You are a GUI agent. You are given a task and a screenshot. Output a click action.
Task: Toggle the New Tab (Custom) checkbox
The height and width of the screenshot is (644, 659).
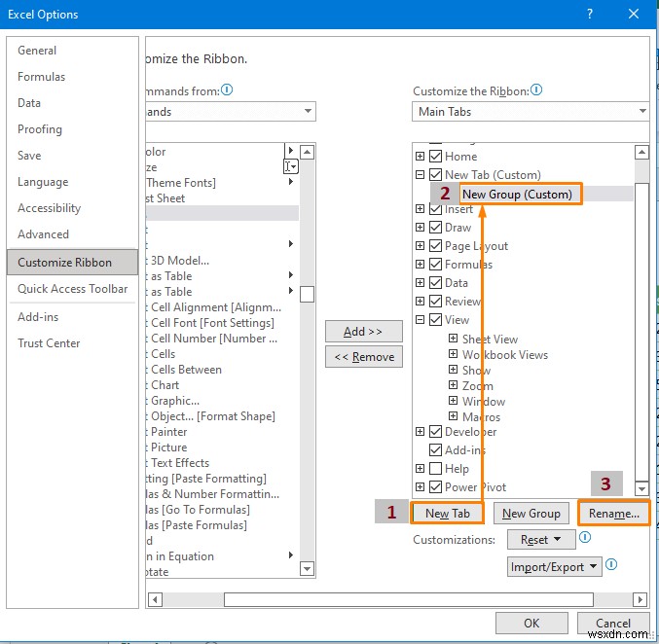pyautogui.click(x=435, y=174)
